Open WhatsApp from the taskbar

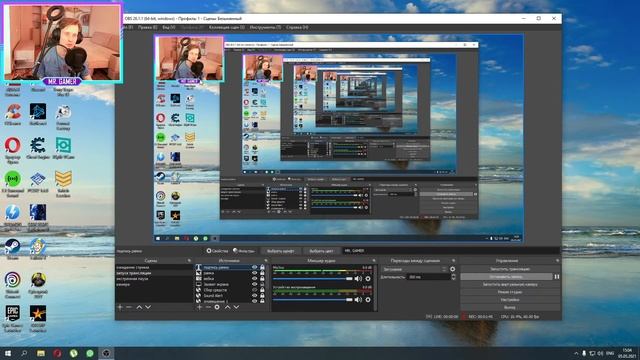tap(90, 353)
